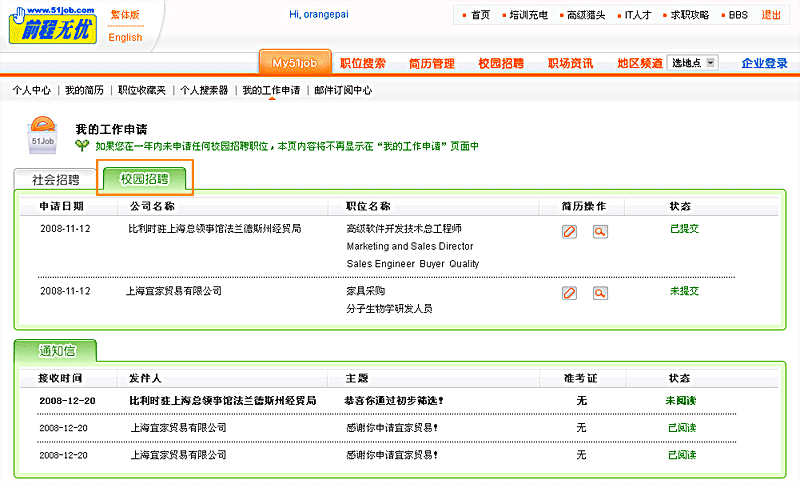Click position Marketing and Sales Director

pos(410,246)
